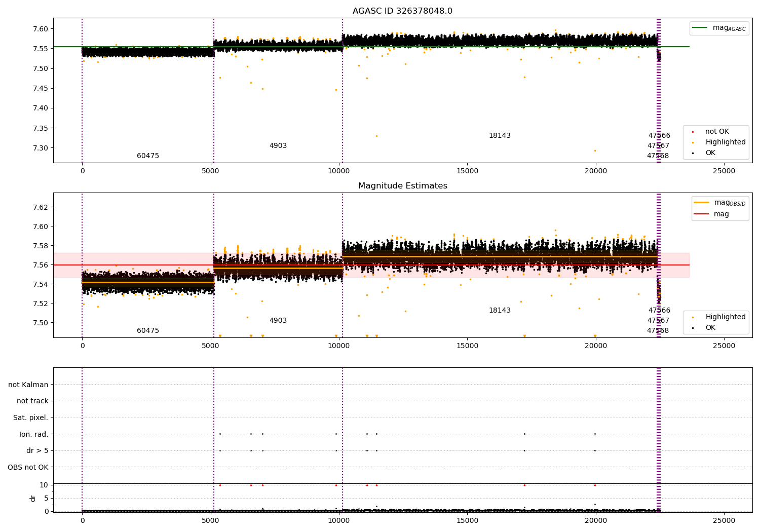Click the y-tick '10' on bottom plot
Viewport: 760px width, 532px height.
44,485
